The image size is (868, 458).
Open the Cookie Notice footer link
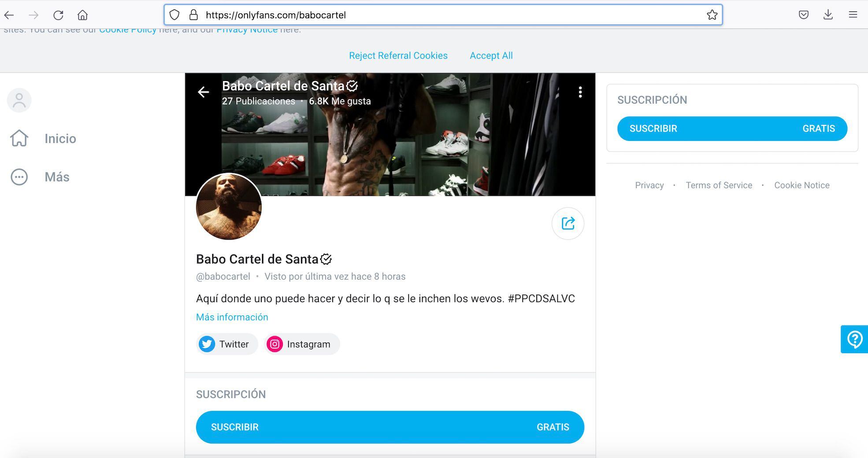(x=802, y=185)
